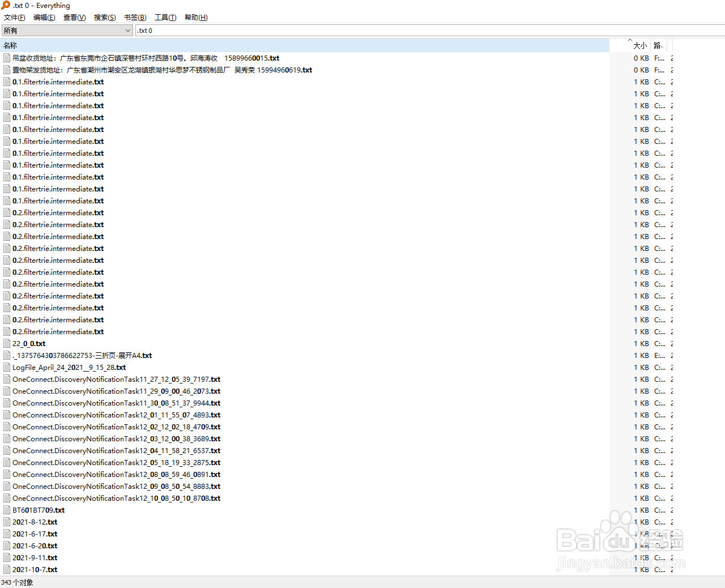The width and height of the screenshot is (725, 588).
Task: Click file icon of 22_0_0.txt
Action: pos(7,344)
